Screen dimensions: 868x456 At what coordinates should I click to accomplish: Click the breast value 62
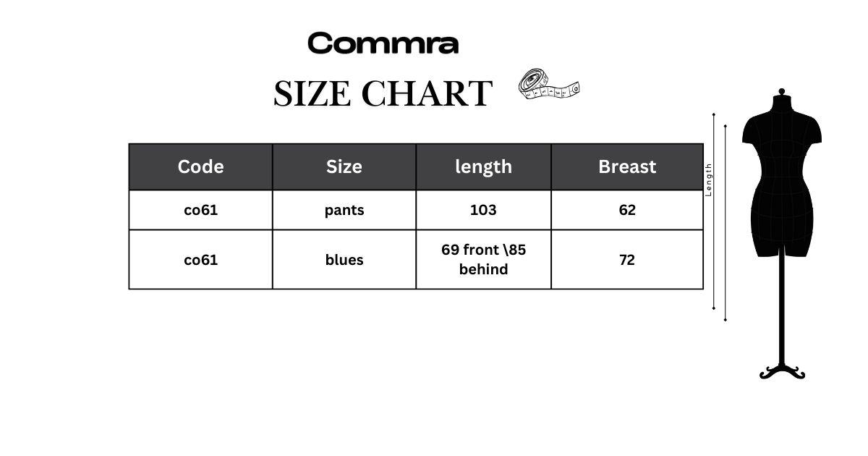627,210
